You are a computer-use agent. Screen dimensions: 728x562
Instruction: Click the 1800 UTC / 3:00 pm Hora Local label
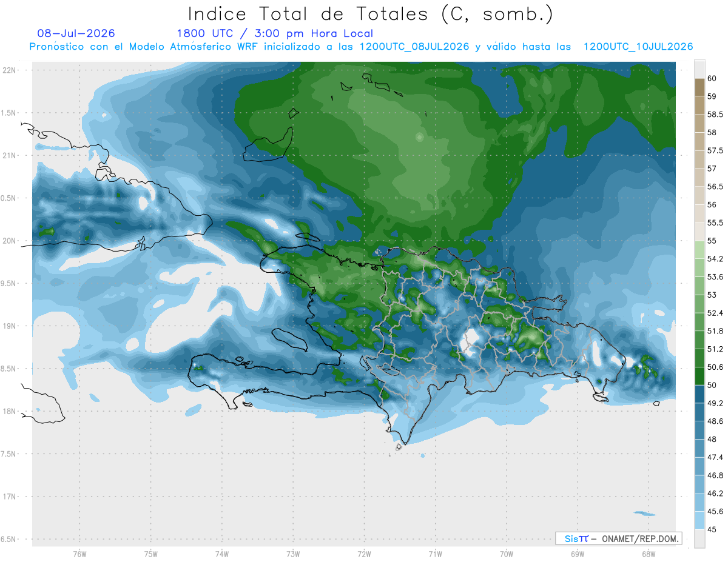(275, 33)
